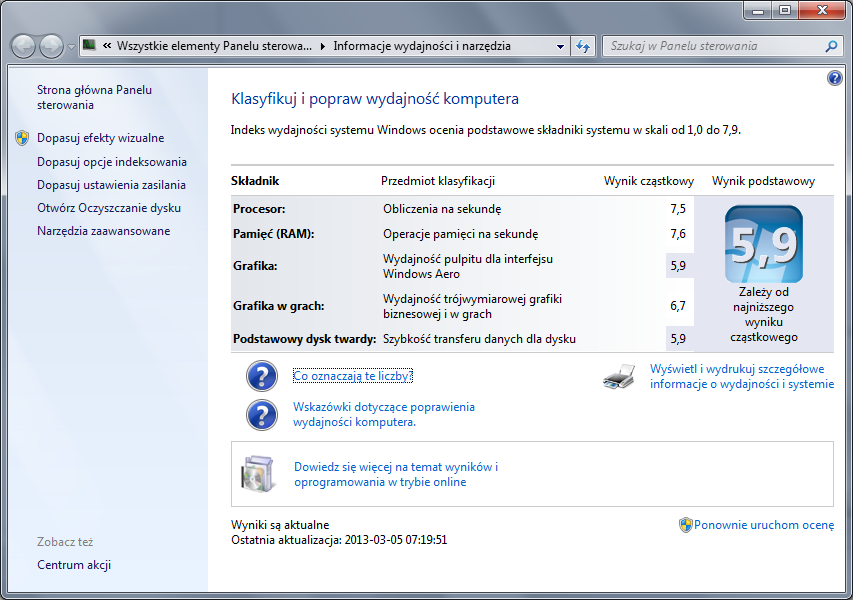Image resolution: width=853 pixels, height=600 pixels.
Task: Open 'Centrum akcji' link
Action: (x=74, y=565)
